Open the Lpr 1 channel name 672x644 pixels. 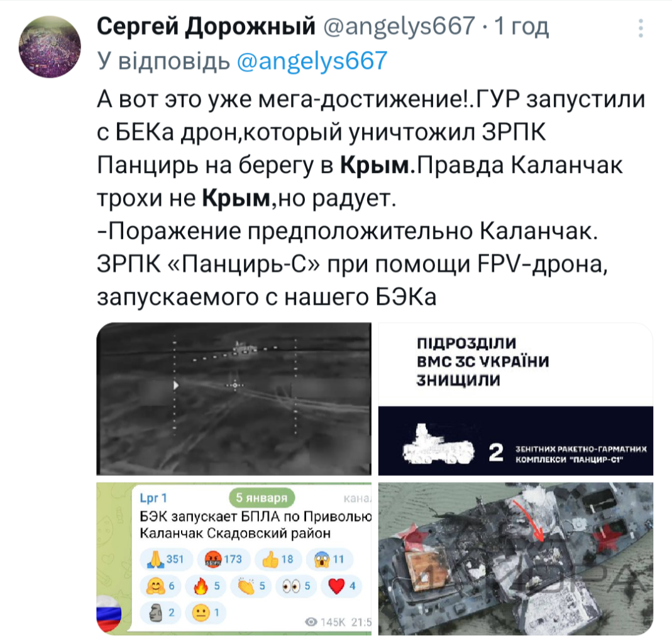[153, 498]
